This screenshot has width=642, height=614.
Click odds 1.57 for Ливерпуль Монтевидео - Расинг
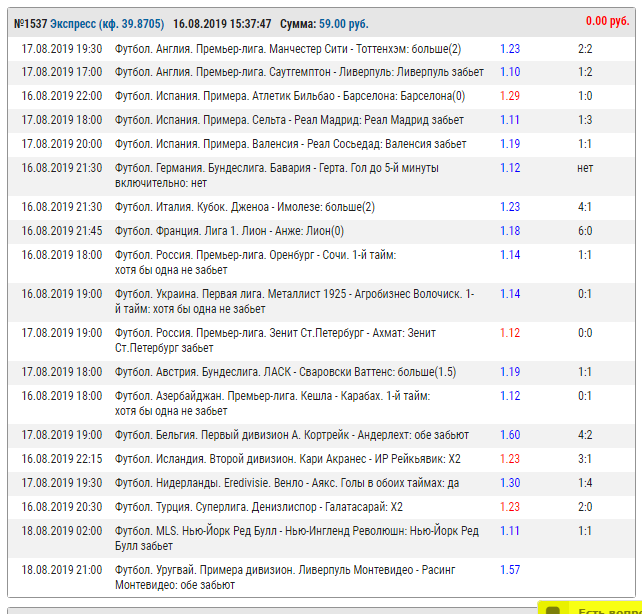tap(510, 570)
